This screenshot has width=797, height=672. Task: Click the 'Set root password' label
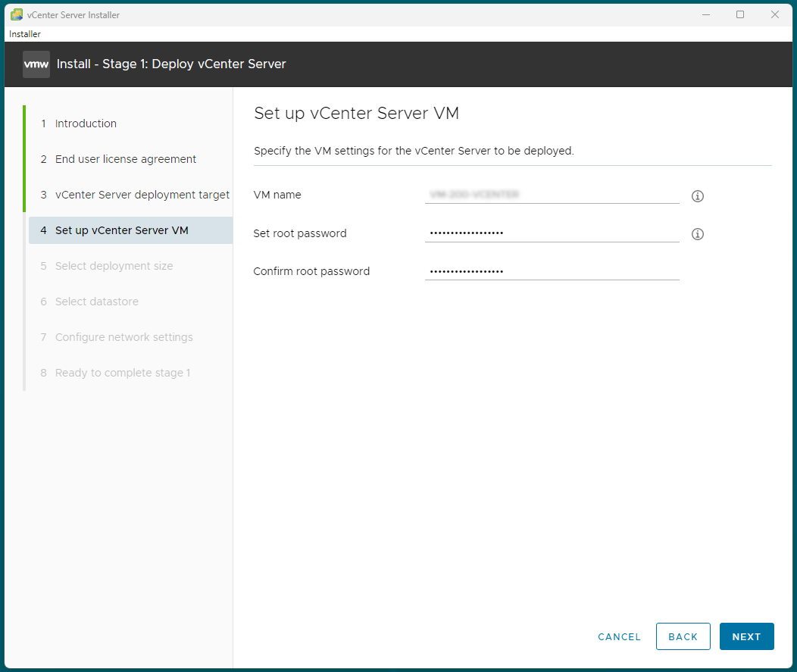coord(300,233)
